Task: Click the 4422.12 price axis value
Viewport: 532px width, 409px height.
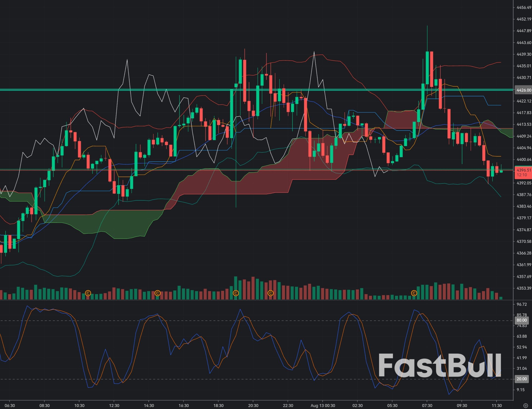Action: (x=524, y=101)
